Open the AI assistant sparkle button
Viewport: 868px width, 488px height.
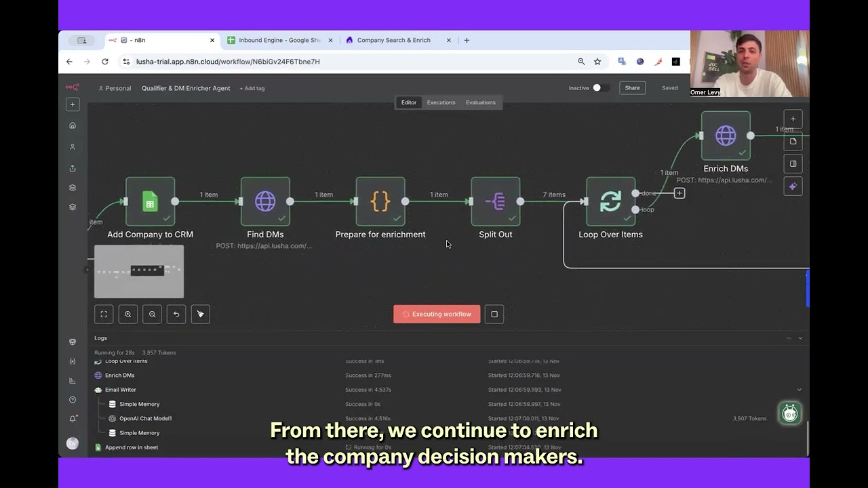coord(793,186)
